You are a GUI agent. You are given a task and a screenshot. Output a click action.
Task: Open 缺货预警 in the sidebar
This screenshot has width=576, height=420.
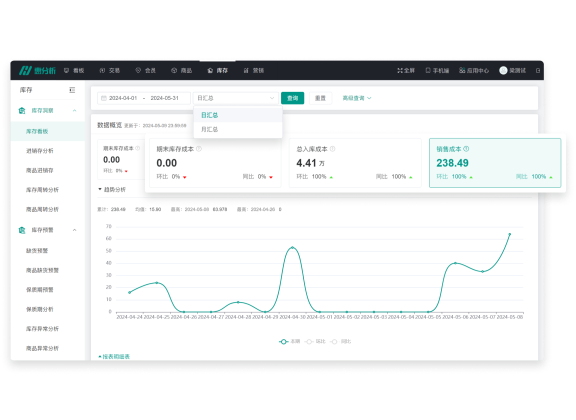pos(48,251)
